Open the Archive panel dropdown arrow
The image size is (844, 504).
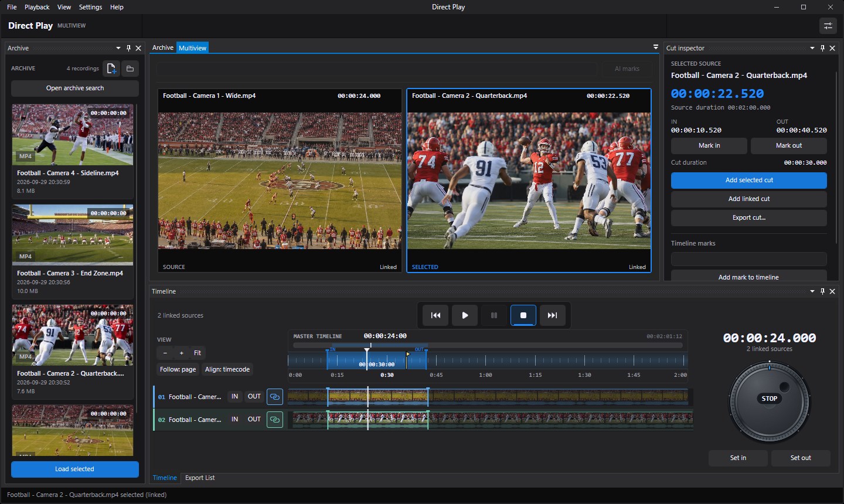coord(118,48)
